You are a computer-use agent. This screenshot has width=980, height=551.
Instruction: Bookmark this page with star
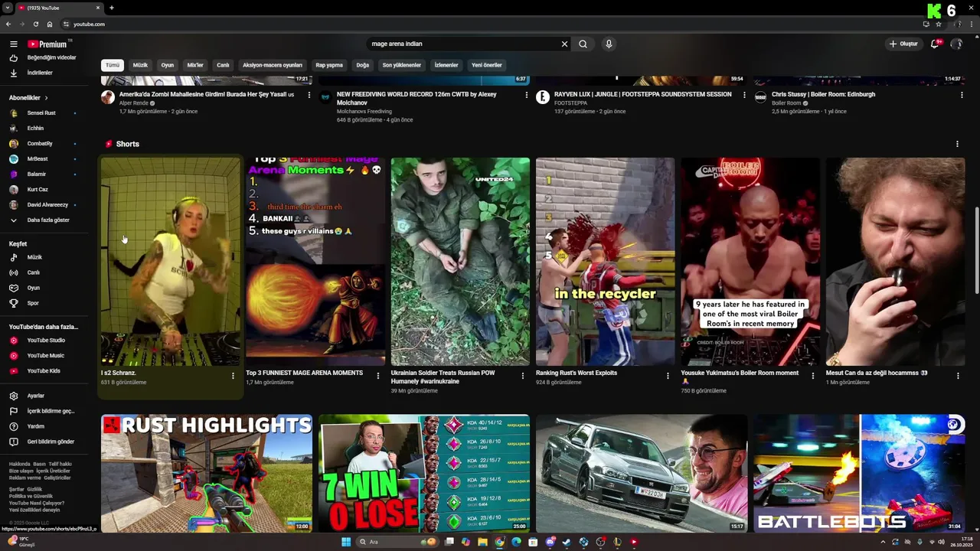[939, 24]
